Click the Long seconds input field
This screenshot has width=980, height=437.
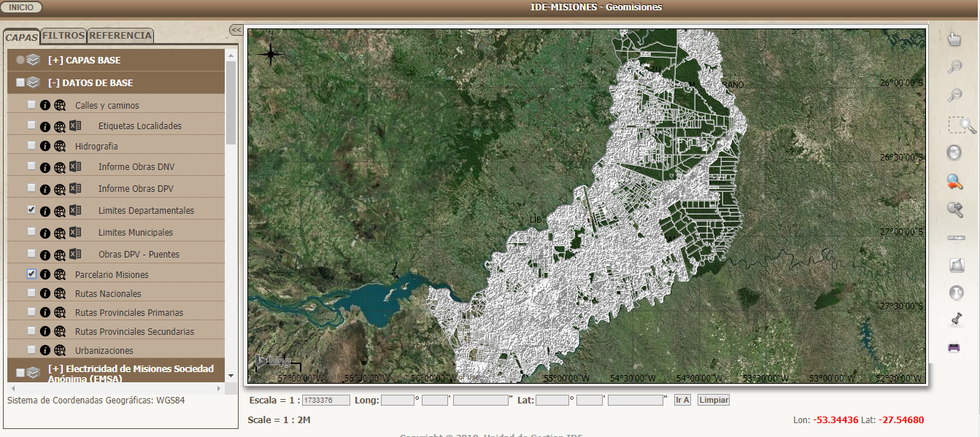(x=481, y=401)
